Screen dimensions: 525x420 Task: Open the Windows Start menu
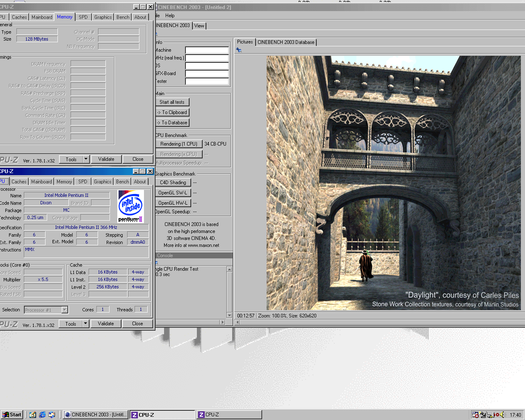[x=11, y=415]
